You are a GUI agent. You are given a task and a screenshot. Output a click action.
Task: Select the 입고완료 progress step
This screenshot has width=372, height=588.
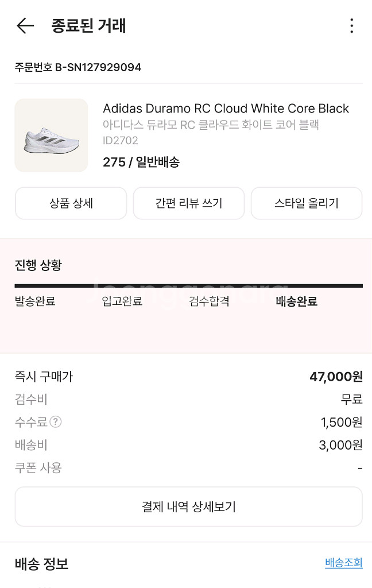122,301
